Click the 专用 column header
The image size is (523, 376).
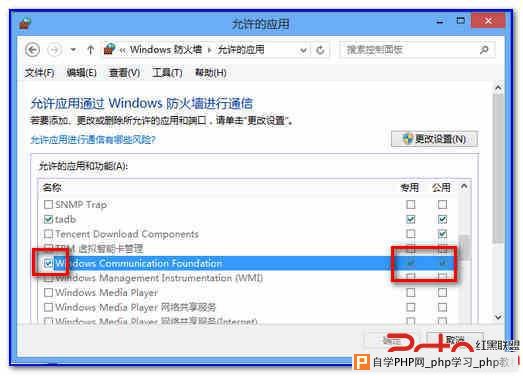(409, 187)
